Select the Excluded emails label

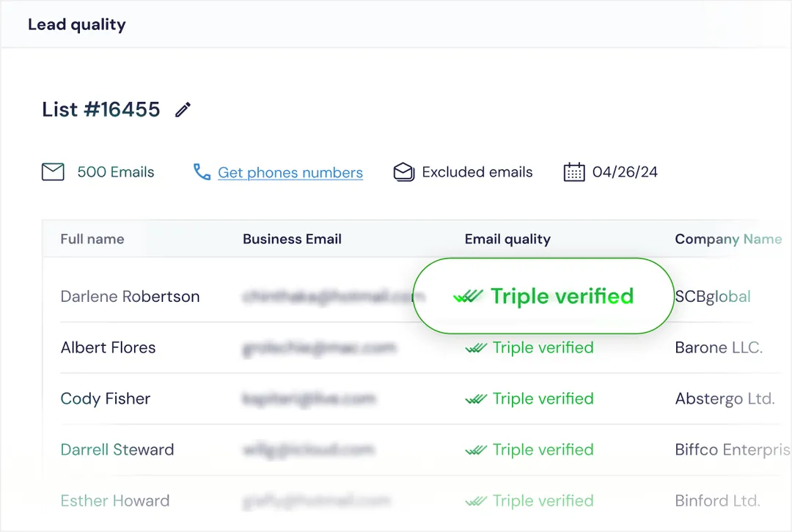pyautogui.click(x=477, y=172)
